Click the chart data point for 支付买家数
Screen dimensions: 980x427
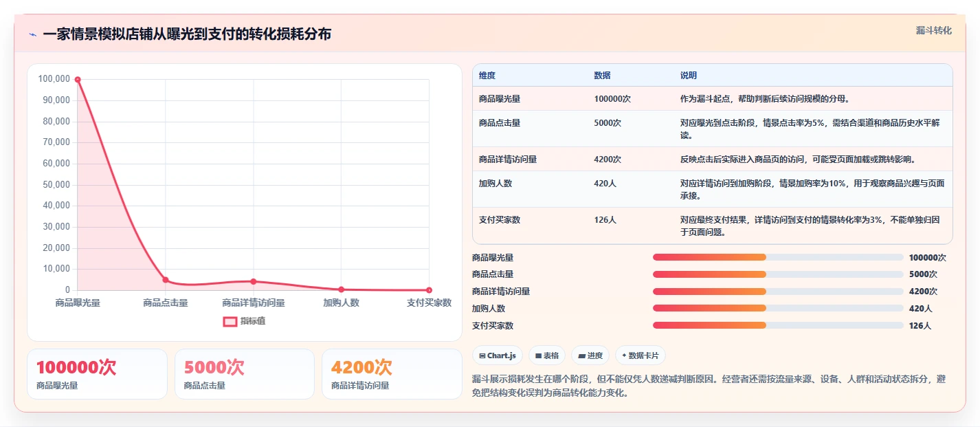pyautogui.click(x=429, y=290)
